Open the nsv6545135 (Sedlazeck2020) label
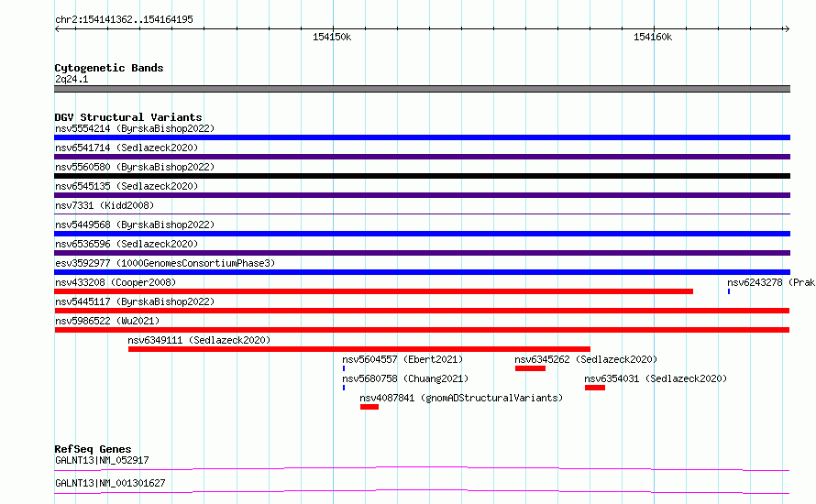The image size is (816, 504). point(127,186)
